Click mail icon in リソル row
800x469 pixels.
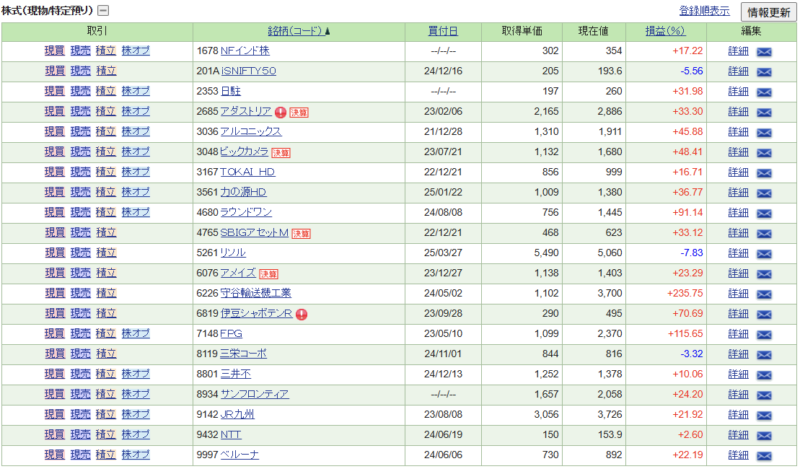coord(764,254)
